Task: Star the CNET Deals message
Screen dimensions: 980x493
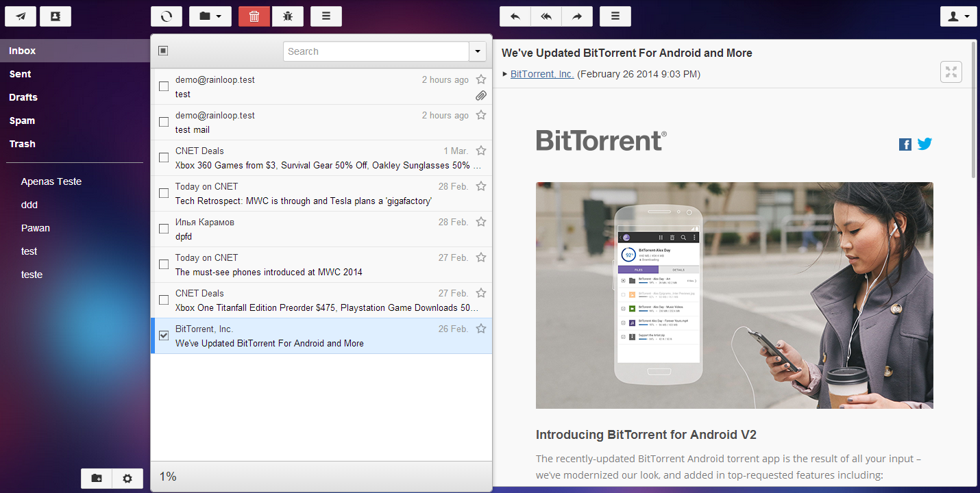Action: pos(480,151)
